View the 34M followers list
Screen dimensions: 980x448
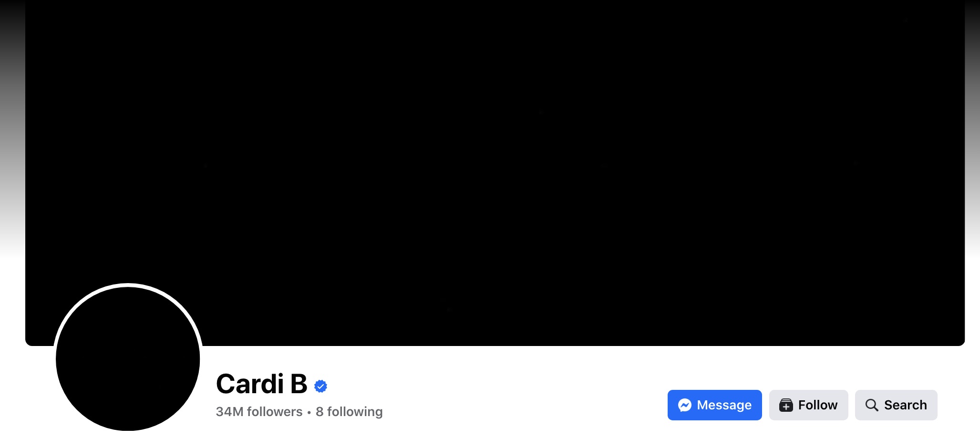pos(259,412)
